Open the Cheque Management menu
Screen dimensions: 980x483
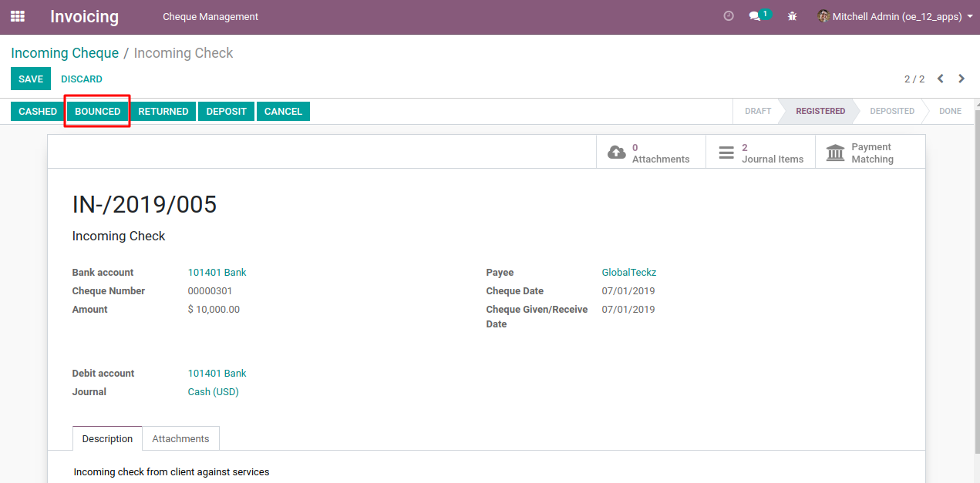point(210,17)
